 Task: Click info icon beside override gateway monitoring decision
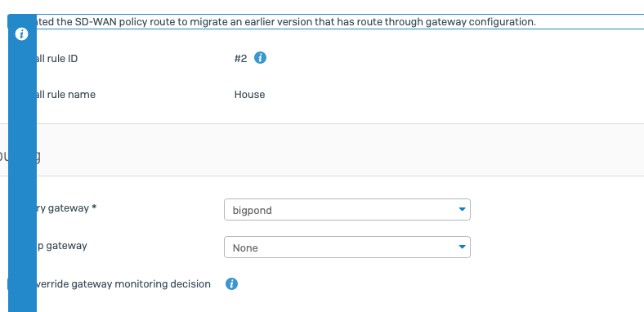(x=231, y=283)
